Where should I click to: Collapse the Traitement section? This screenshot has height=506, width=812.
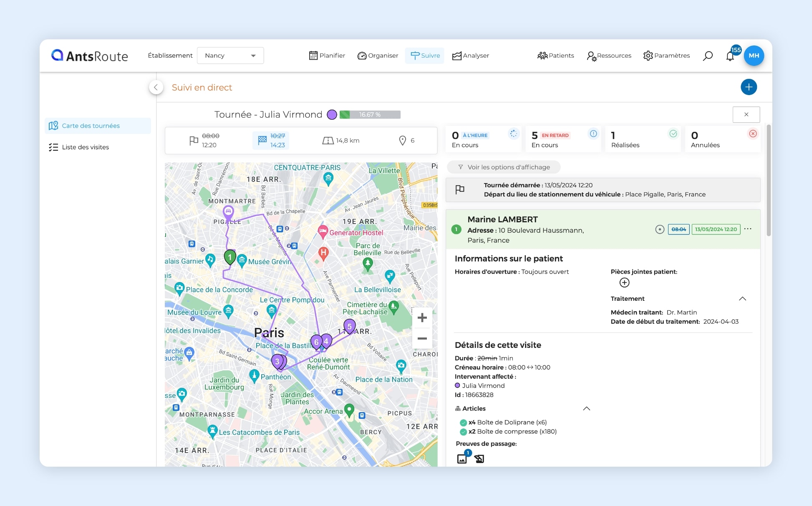(743, 299)
